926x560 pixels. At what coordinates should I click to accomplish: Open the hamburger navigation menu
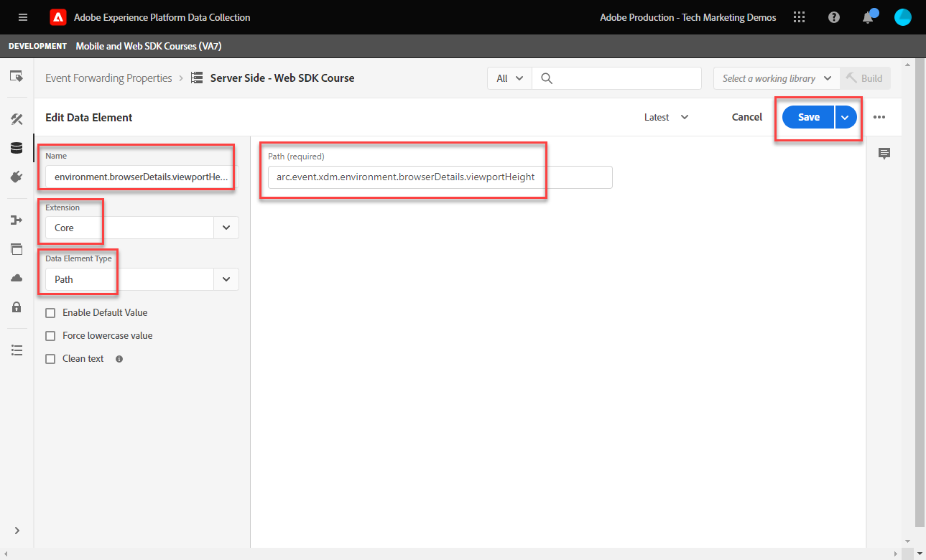click(23, 17)
